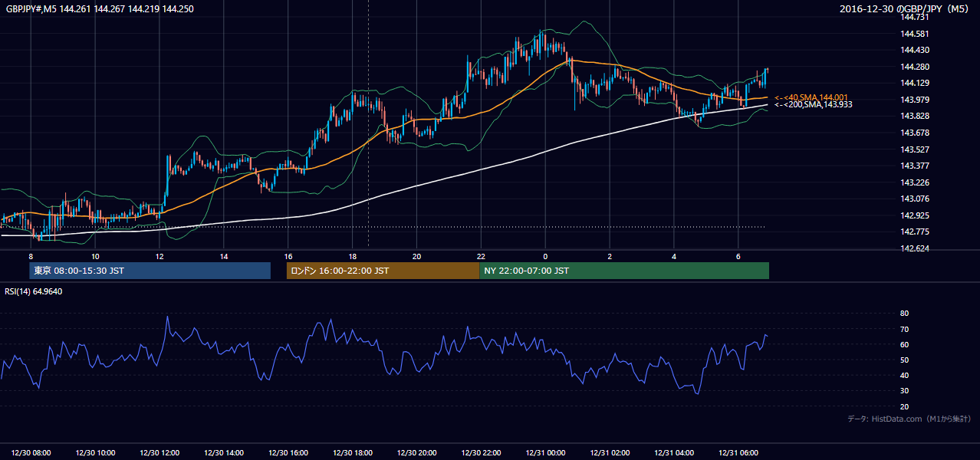980x460 pixels.
Task: Click the 12/30 22:00 time axis label
Action: click(x=481, y=453)
